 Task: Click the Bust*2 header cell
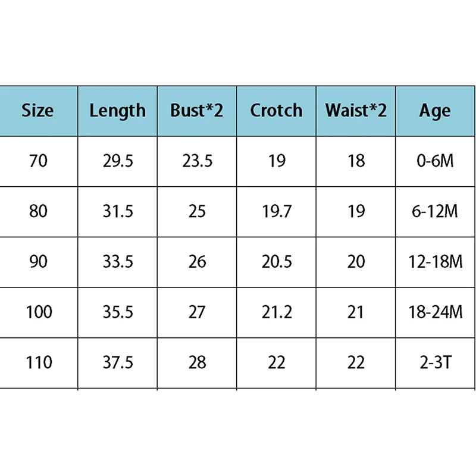tap(197, 111)
